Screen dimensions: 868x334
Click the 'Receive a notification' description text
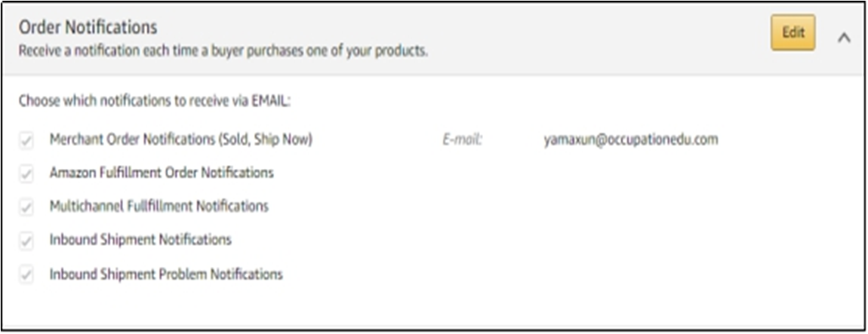tap(223, 52)
